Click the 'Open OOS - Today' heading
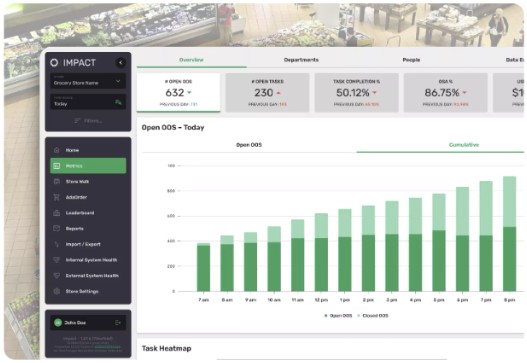 [x=173, y=127]
